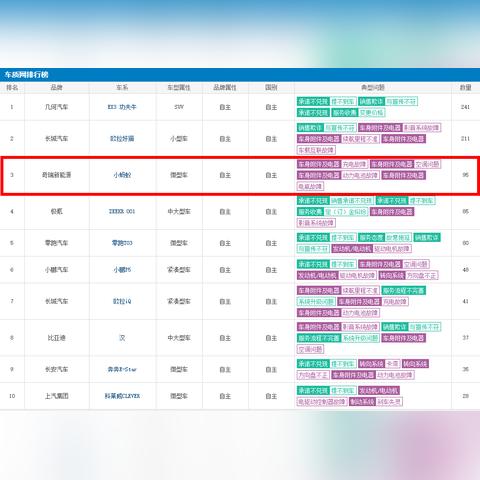
Task: Click the 品牌 column header
Action: point(56,87)
